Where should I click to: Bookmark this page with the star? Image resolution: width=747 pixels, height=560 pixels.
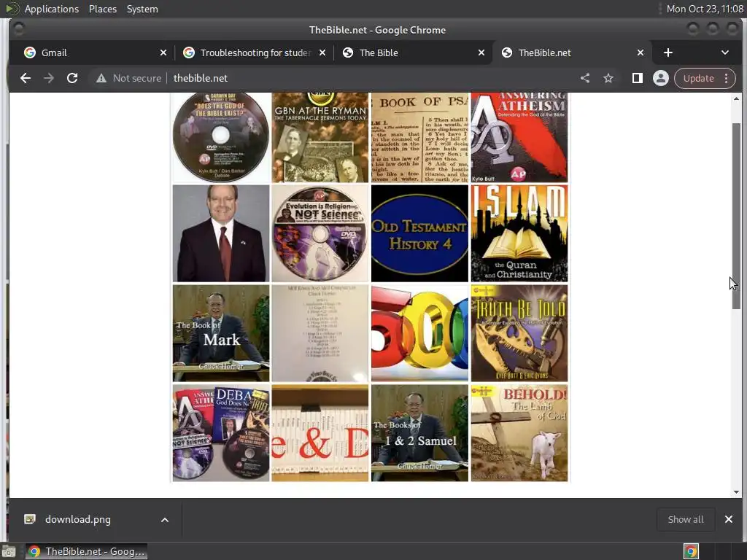[x=608, y=78]
